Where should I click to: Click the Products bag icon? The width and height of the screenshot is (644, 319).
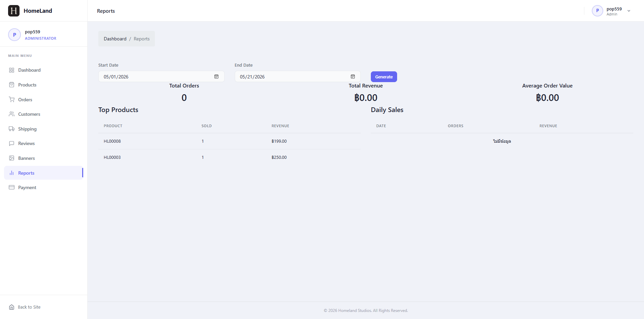click(12, 85)
